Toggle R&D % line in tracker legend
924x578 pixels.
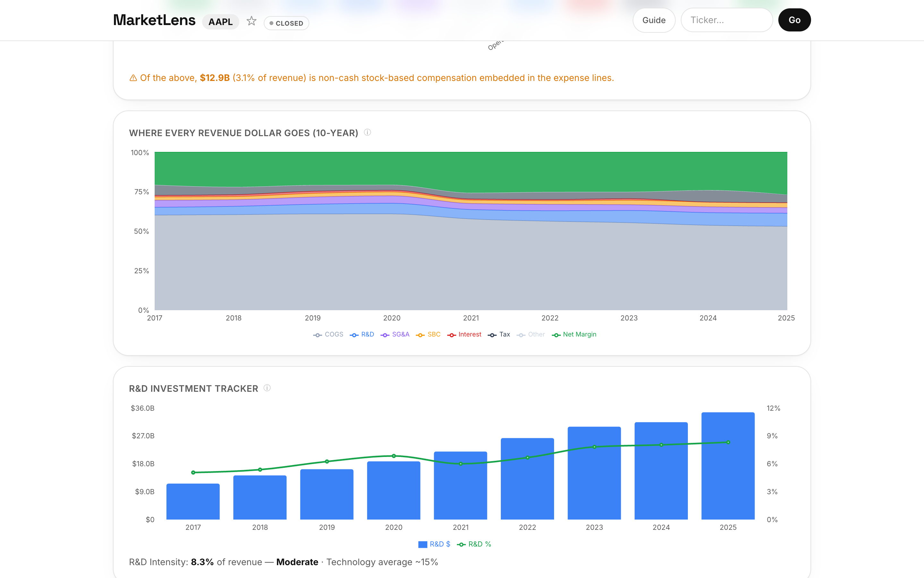point(474,544)
